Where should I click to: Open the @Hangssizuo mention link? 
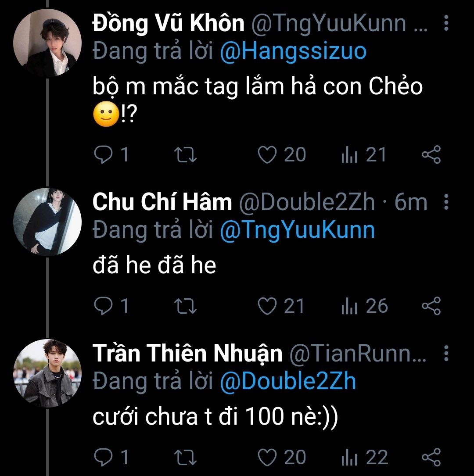click(293, 52)
